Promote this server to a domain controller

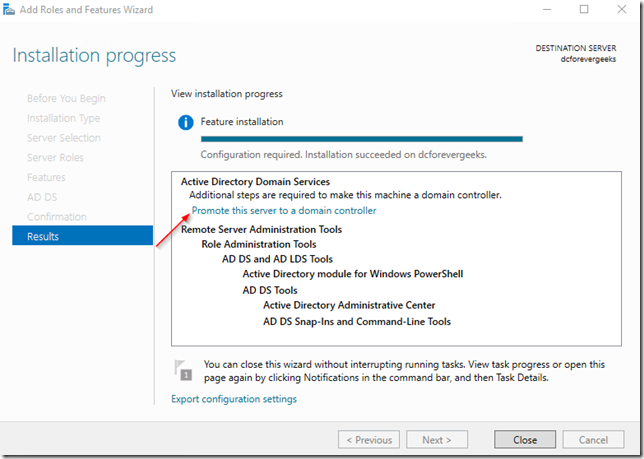point(284,211)
